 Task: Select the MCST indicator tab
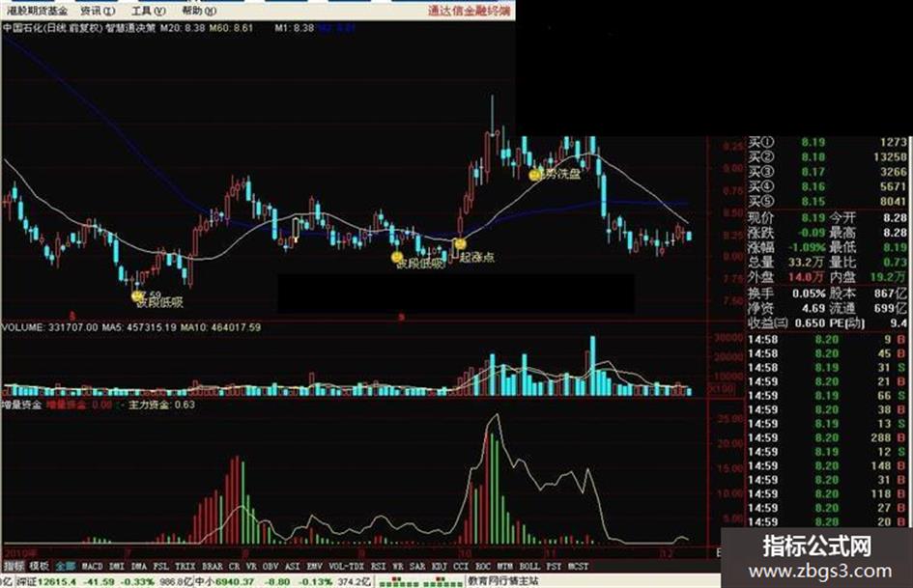578,566
